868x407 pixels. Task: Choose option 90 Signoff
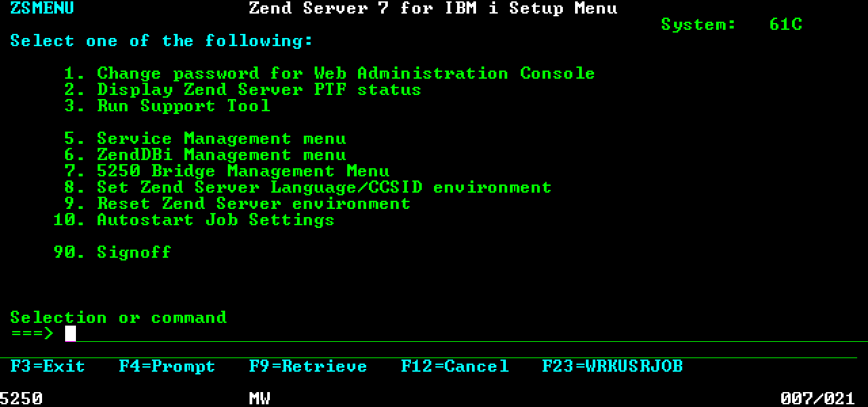click(113, 252)
